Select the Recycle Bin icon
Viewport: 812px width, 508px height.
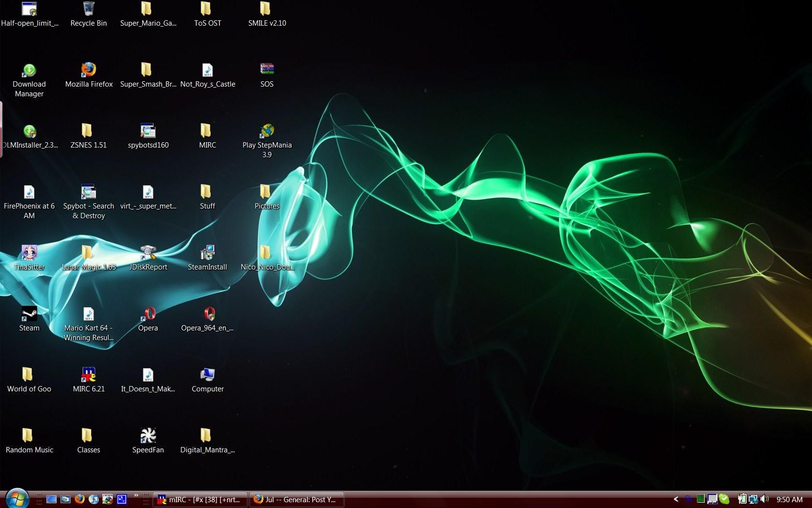click(x=88, y=9)
